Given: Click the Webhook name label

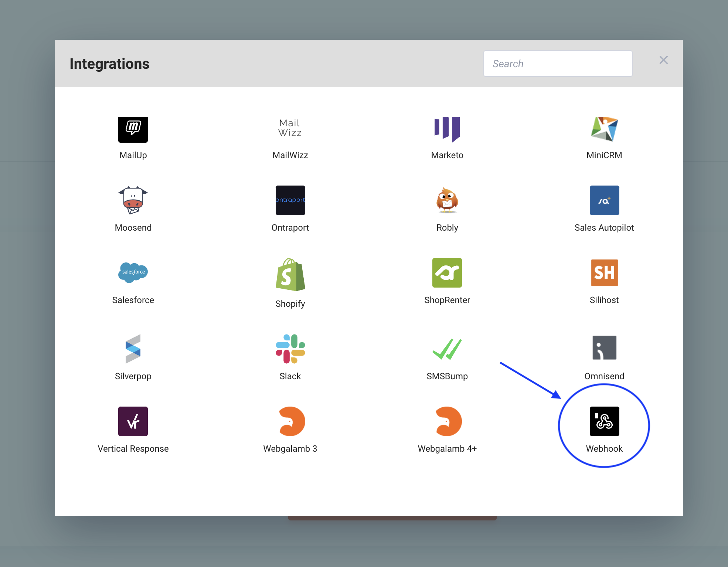Looking at the screenshot, I should click(x=604, y=449).
